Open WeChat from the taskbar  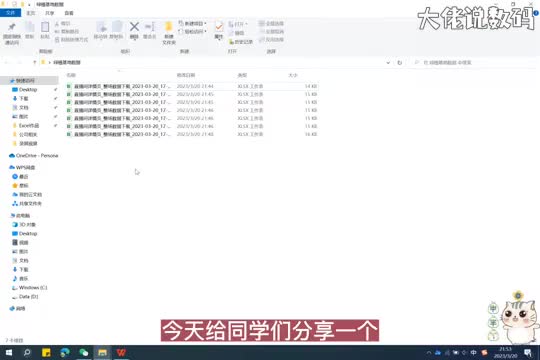tap(84, 352)
